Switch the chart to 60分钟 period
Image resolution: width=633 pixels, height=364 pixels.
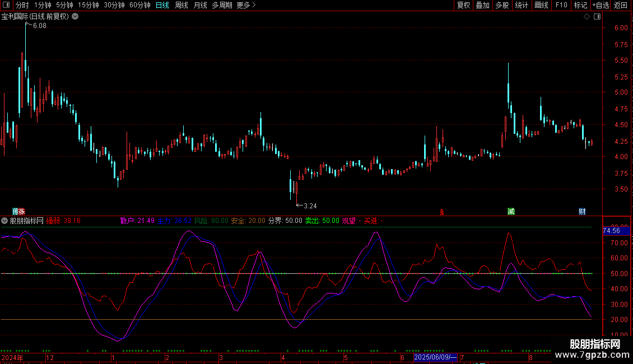[139, 6]
